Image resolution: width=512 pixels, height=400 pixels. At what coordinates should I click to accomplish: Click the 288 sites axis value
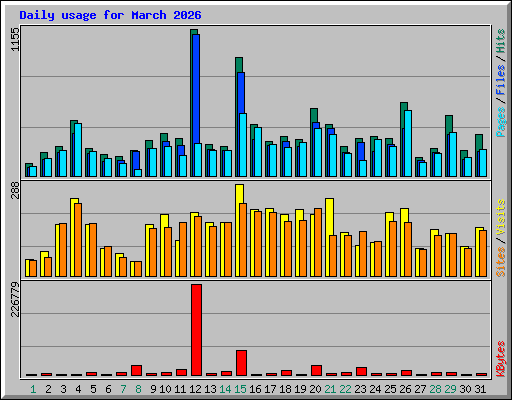click(16, 190)
